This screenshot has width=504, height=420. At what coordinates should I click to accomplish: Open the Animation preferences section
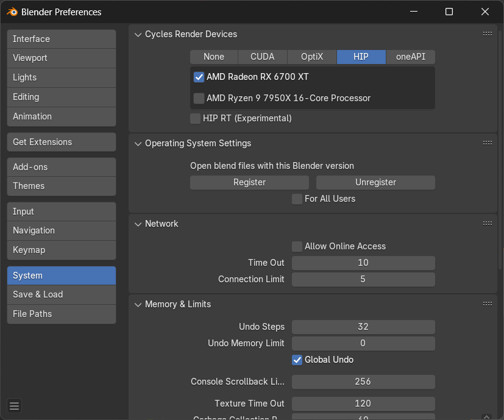point(62,116)
